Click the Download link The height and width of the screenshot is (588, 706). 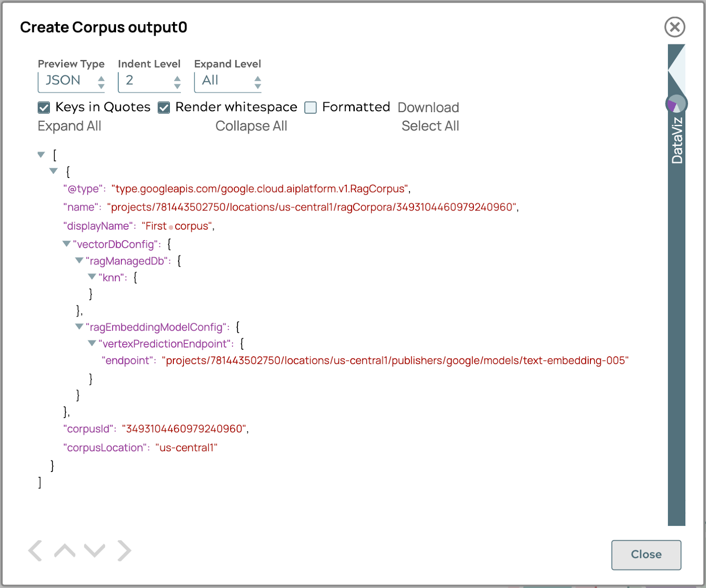coord(428,107)
